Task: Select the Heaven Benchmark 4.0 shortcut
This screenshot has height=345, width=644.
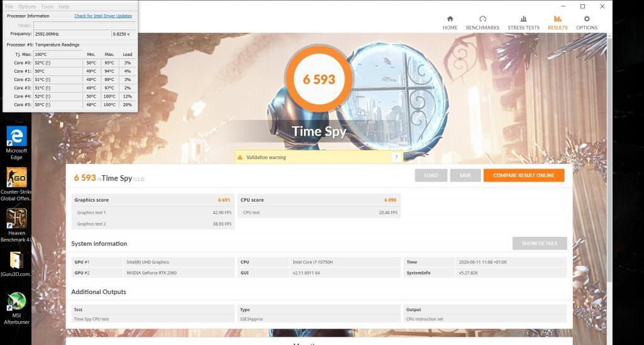Action: (16, 219)
